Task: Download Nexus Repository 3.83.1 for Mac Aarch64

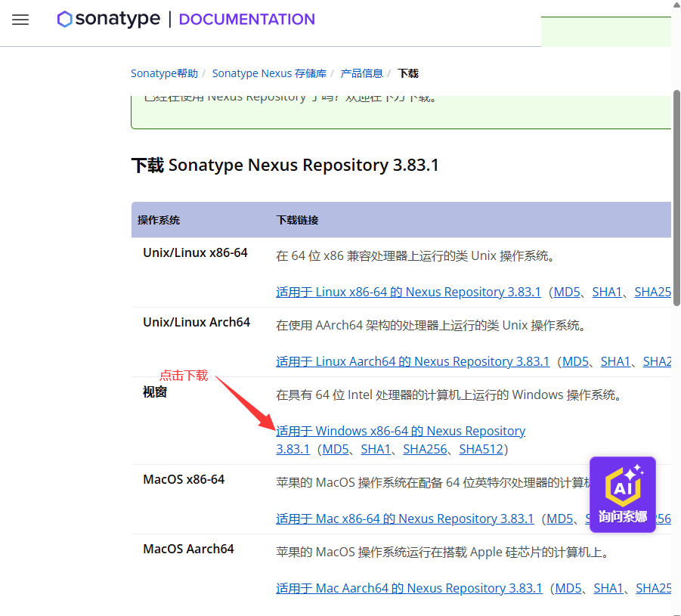Action: (x=409, y=588)
